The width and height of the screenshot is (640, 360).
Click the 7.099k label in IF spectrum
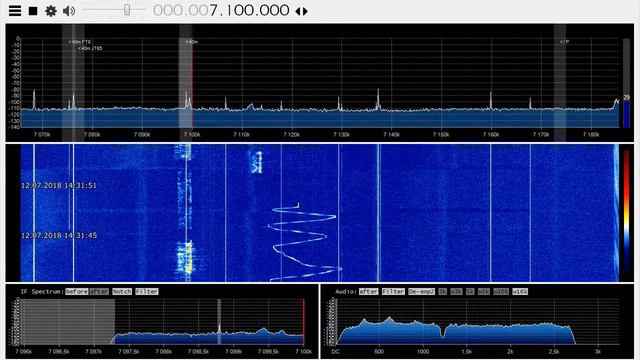click(233, 351)
